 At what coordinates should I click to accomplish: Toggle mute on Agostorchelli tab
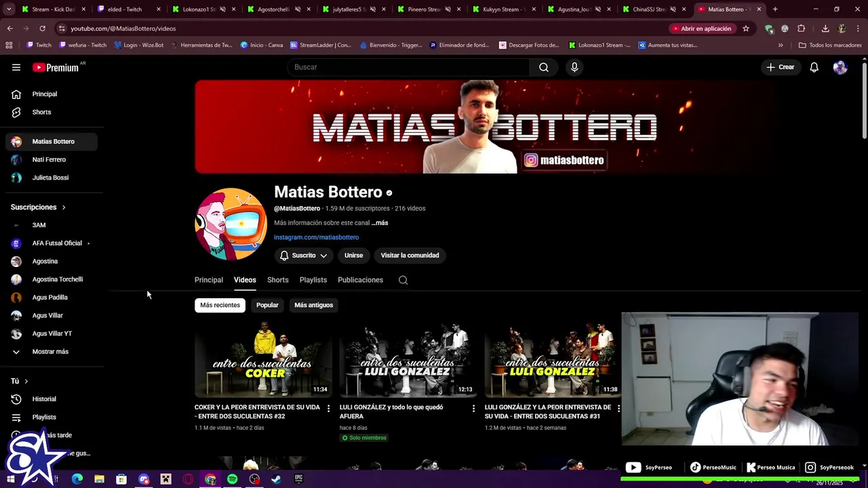click(x=298, y=9)
